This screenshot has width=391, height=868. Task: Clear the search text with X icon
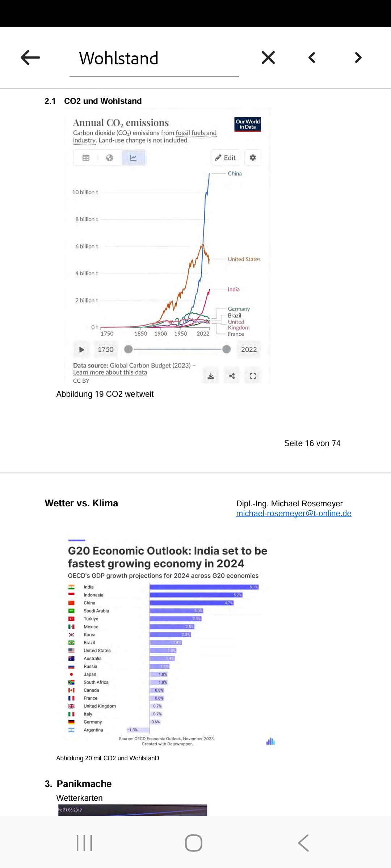[x=268, y=58]
